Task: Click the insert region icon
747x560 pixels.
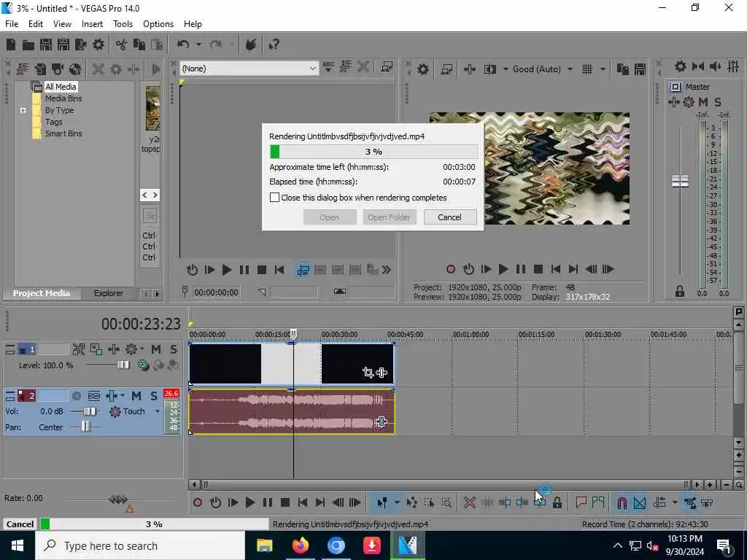Action: [x=598, y=502]
